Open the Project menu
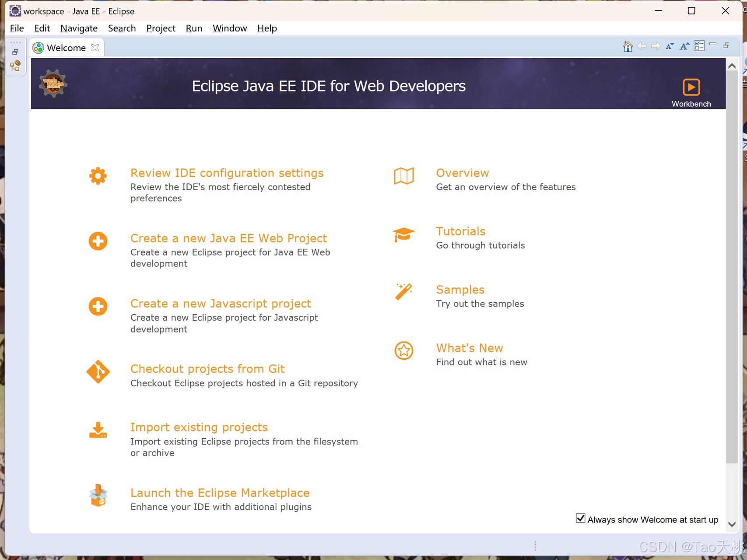The height and width of the screenshot is (560, 747). (161, 28)
